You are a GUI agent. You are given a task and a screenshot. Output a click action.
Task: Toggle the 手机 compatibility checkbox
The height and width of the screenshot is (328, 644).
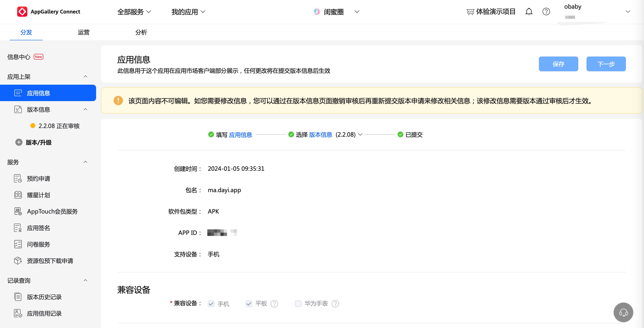pos(211,304)
